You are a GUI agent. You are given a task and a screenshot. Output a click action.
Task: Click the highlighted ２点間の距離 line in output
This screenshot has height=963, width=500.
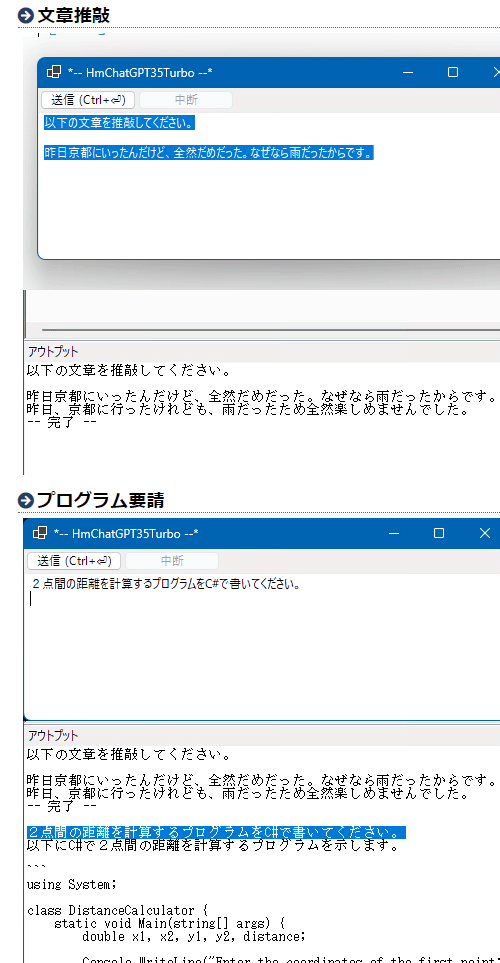pos(216,832)
